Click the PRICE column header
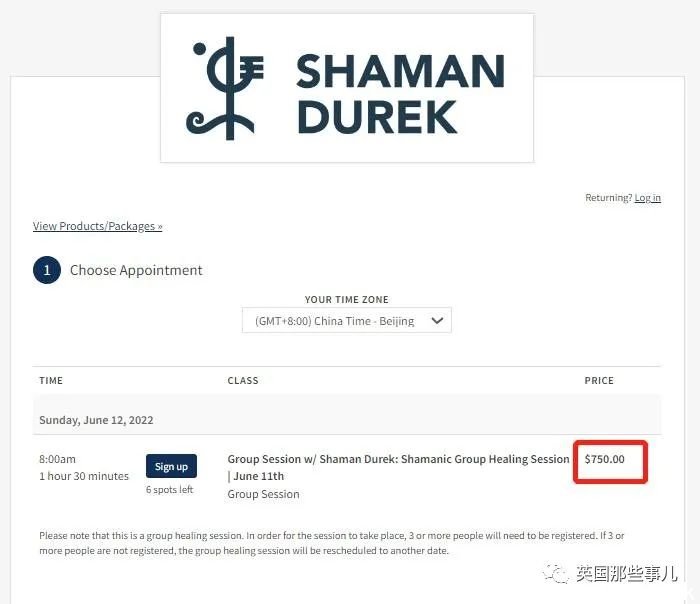This screenshot has height=604, width=700. click(x=599, y=380)
